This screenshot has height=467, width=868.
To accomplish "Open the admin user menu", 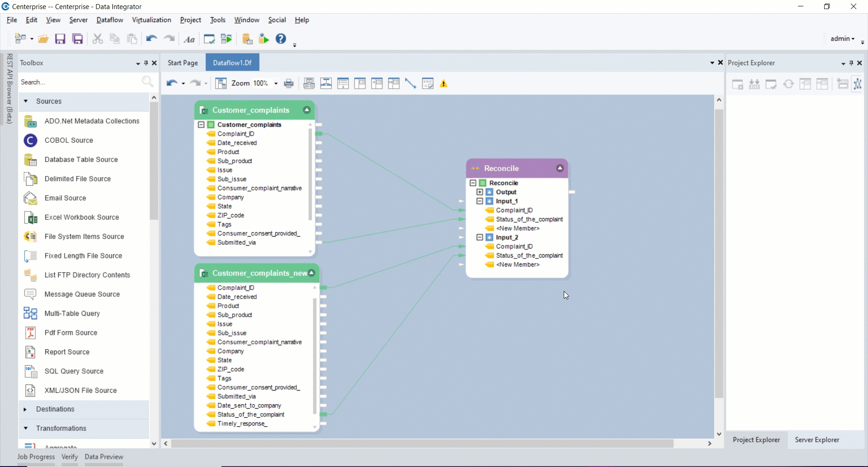I will click(842, 39).
